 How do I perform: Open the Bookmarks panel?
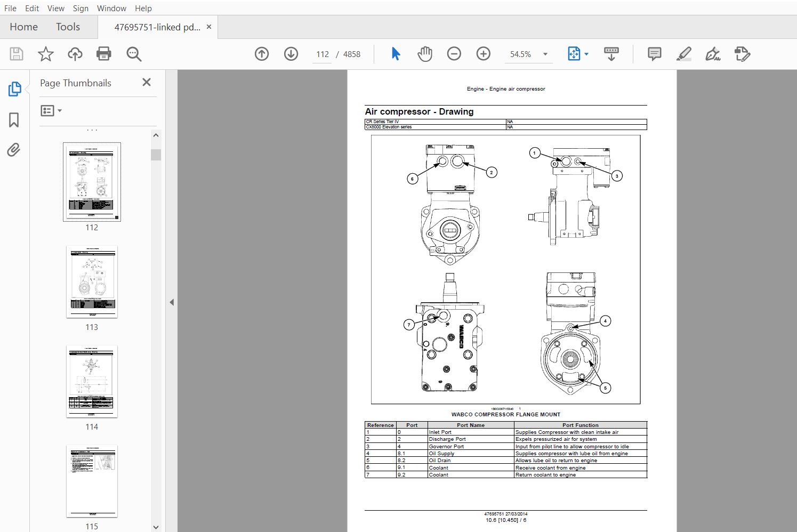pyautogui.click(x=14, y=120)
